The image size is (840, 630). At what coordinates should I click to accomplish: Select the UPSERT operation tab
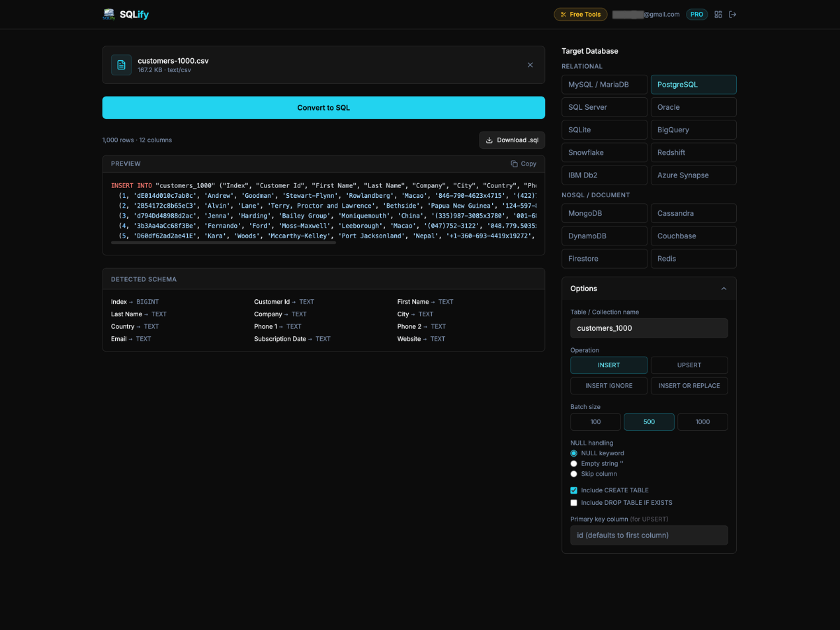click(689, 365)
